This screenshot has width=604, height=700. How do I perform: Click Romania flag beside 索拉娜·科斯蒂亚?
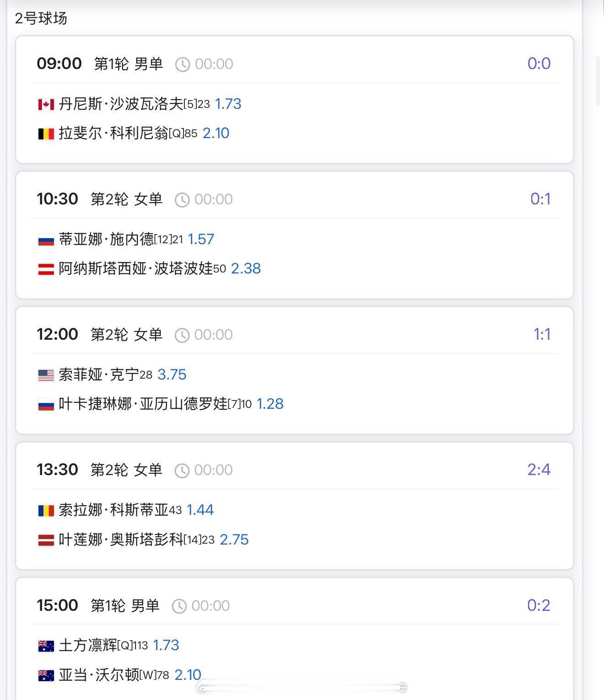pos(46,511)
